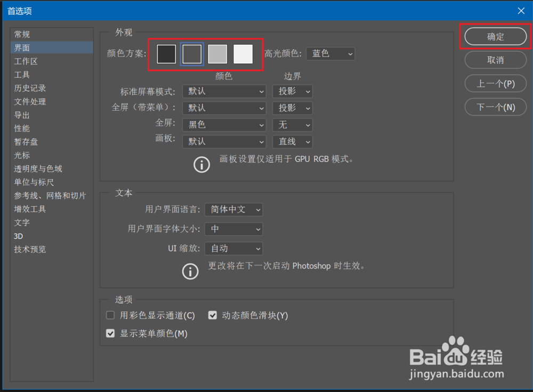The image size is (533, 392).
Task: Open the 全屏 color dropdown showing 黑色
Action: click(224, 125)
